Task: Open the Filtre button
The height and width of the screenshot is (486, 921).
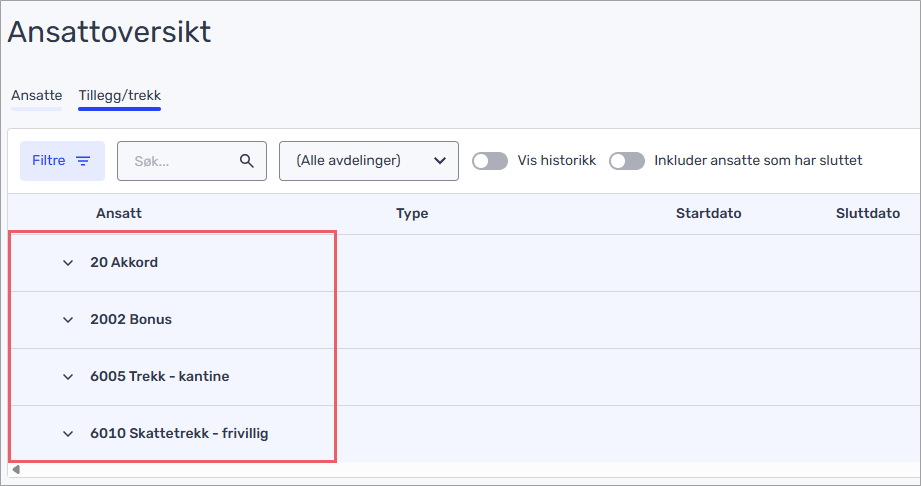Action: point(62,161)
